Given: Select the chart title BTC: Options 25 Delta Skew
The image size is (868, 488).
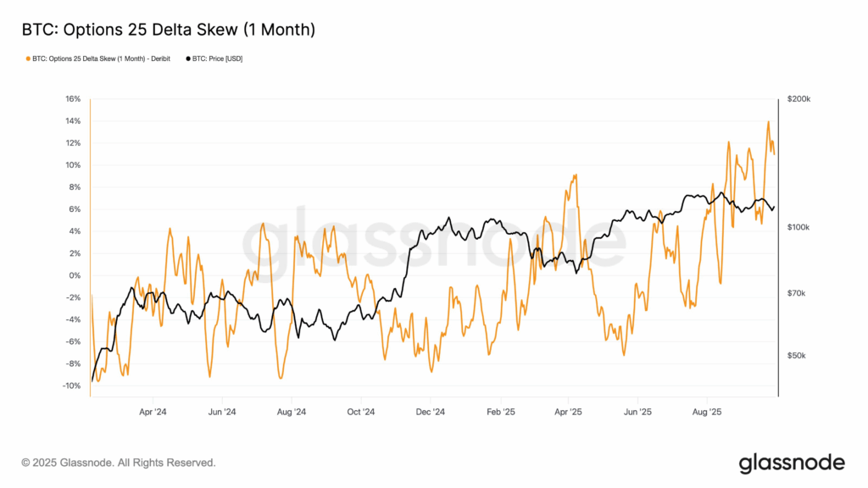Looking at the screenshot, I should pyautogui.click(x=169, y=30).
